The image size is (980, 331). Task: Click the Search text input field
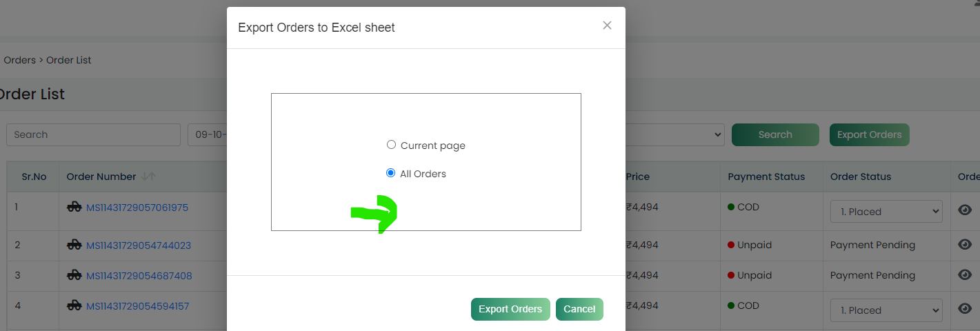[x=93, y=134]
